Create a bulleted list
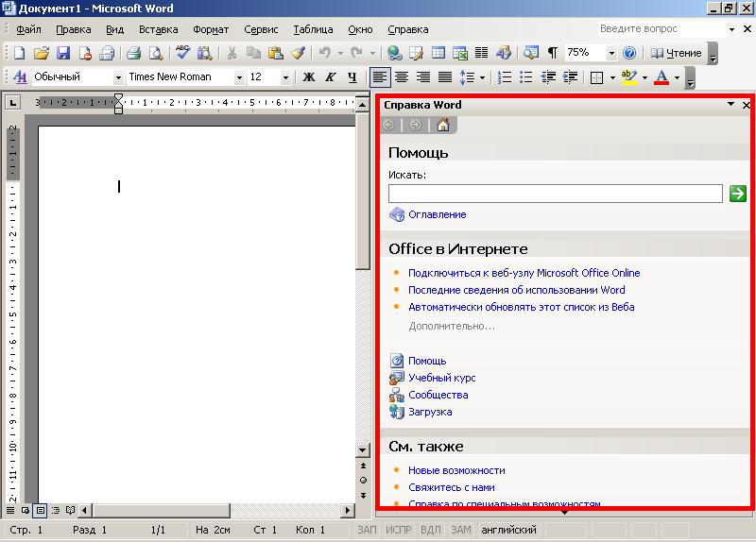The height and width of the screenshot is (542, 756). coord(526,77)
